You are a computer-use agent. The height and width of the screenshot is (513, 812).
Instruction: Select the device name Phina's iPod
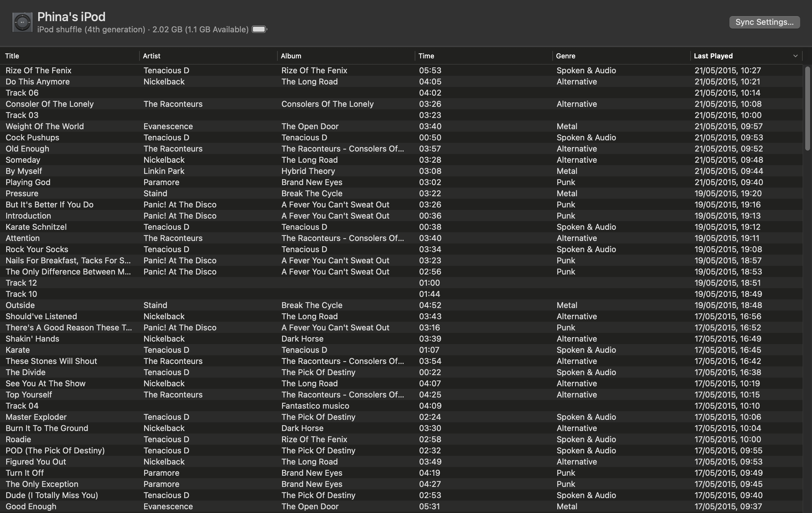(71, 16)
